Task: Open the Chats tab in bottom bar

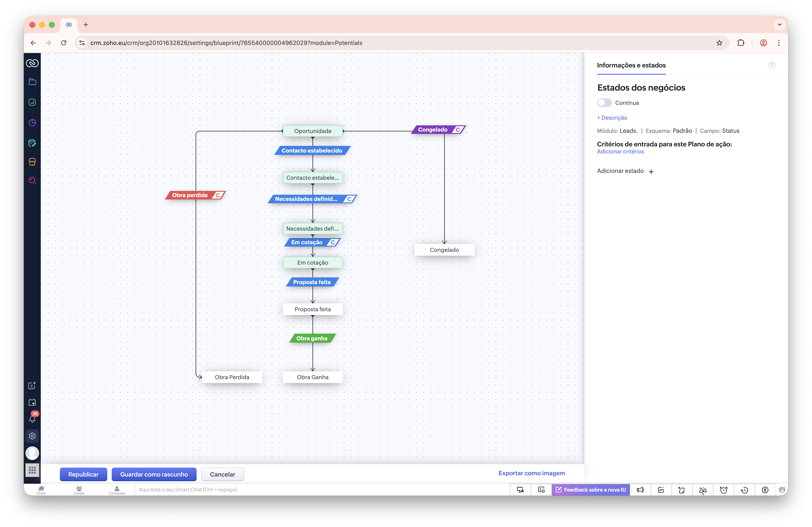Action: point(41,490)
